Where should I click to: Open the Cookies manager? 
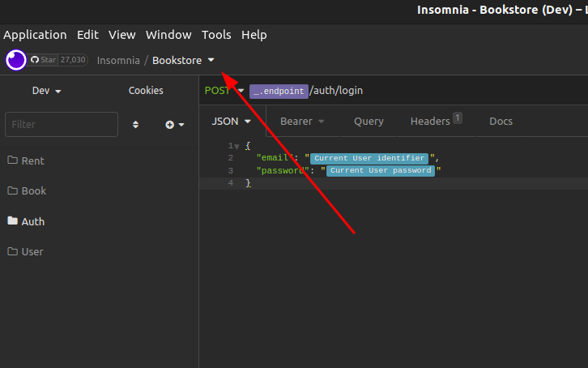(146, 91)
